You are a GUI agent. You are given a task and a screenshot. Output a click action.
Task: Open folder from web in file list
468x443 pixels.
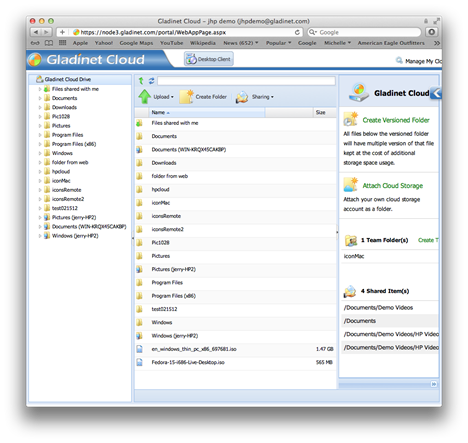170,176
